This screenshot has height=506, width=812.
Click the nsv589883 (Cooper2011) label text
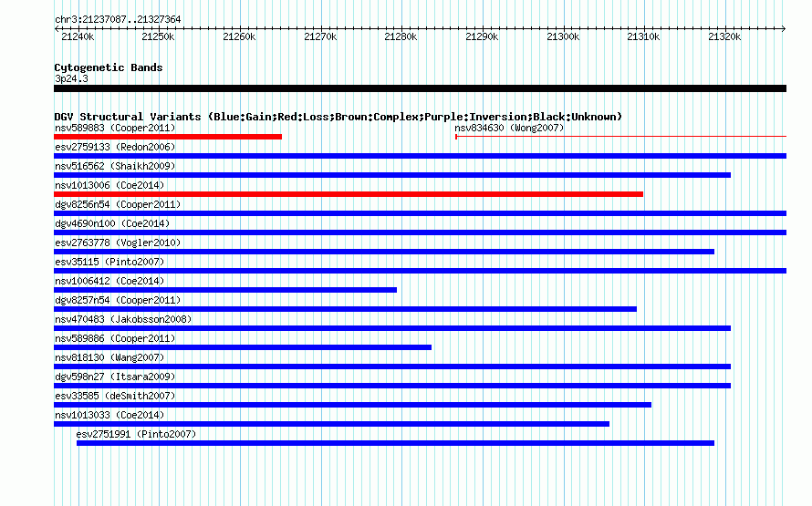pyautogui.click(x=115, y=128)
